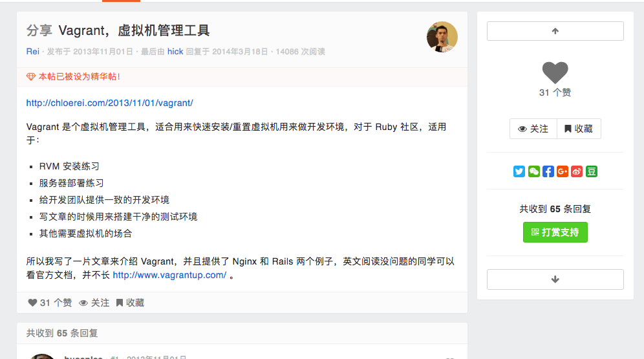Screen dimensions: 644x359
Task: Click the green 打赏支持 reward button
Action: (x=555, y=232)
